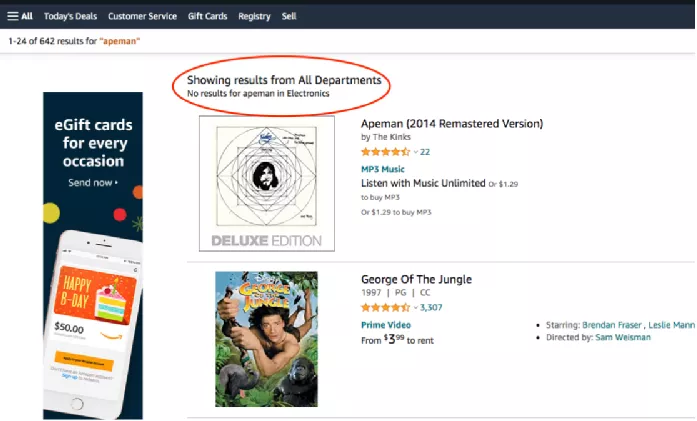Open Today's Deals in navigation bar
This screenshot has width=697, height=421.
pyautogui.click(x=70, y=16)
